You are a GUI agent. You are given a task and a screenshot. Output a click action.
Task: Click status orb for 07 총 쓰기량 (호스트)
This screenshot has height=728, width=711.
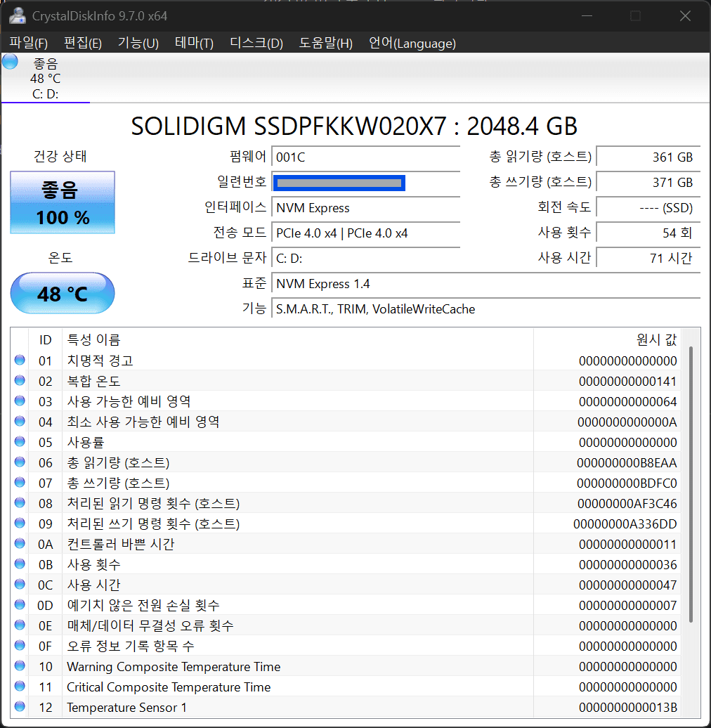(20, 482)
